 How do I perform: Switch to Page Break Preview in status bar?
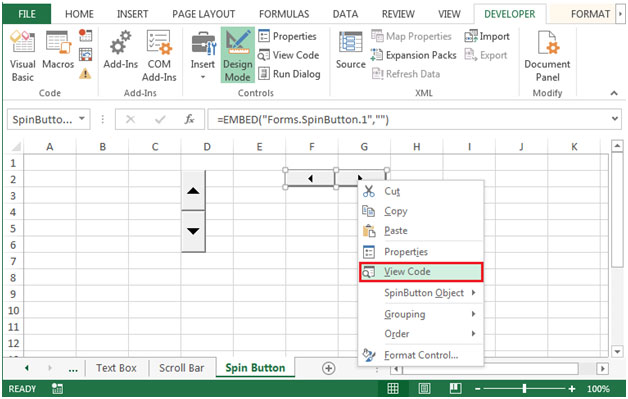455,388
